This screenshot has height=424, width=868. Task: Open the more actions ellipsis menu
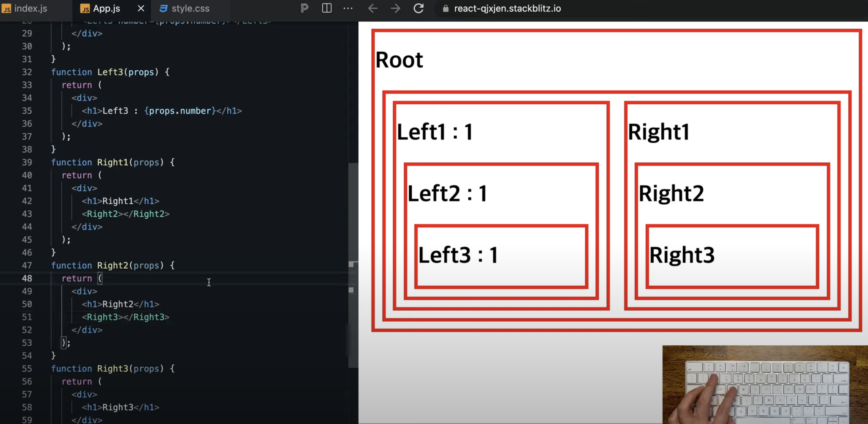pyautogui.click(x=348, y=8)
